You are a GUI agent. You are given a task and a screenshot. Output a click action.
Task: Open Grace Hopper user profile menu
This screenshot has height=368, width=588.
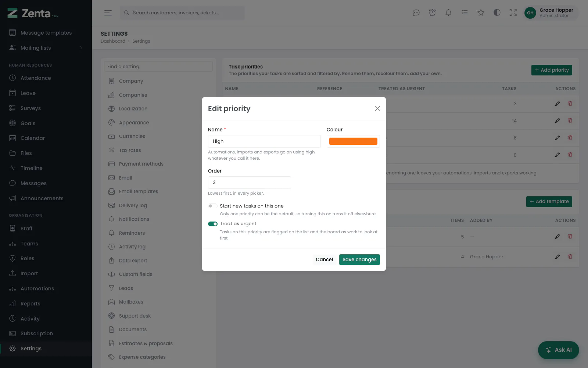click(x=551, y=13)
